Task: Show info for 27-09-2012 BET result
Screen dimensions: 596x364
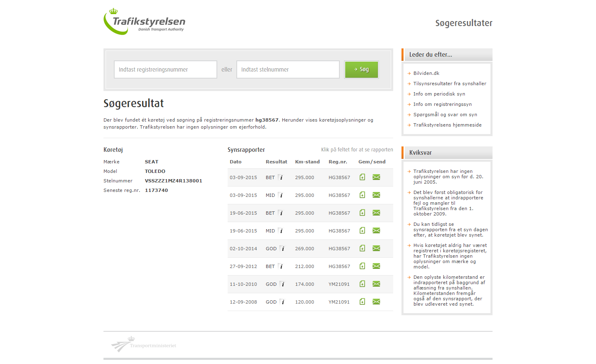Action: [x=281, y=266]
